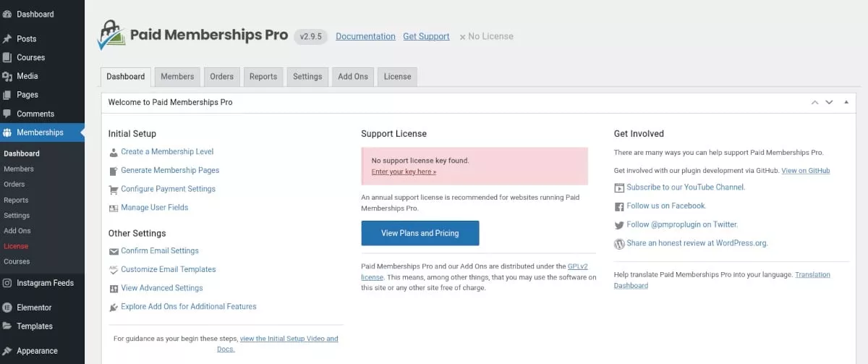Viewport: 868px width, 364px height.
Task: Click the Instagram Feeds camera icon
Action: [x=7, y=283]
